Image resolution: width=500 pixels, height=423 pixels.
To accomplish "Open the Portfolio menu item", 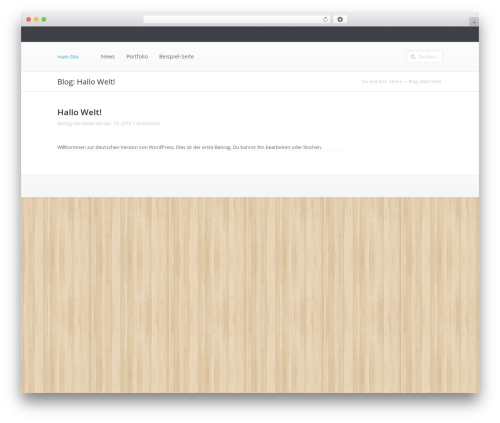I will click(137, 57).
